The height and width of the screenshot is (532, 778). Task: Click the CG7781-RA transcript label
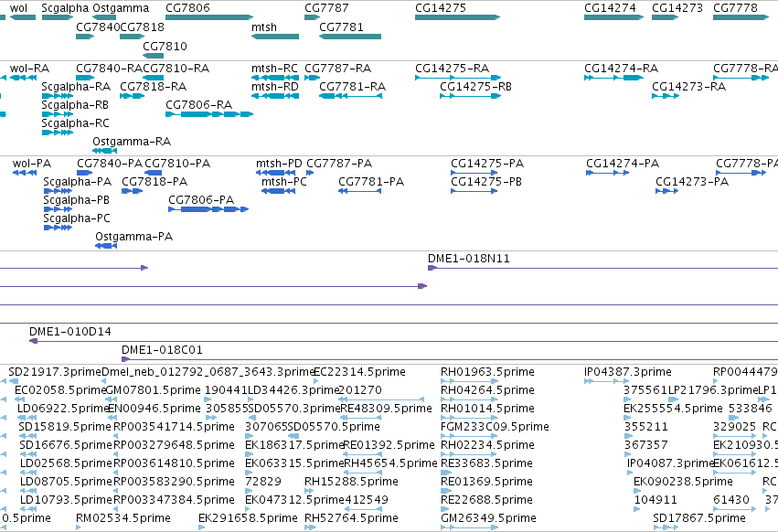click(x=352, y=87)
